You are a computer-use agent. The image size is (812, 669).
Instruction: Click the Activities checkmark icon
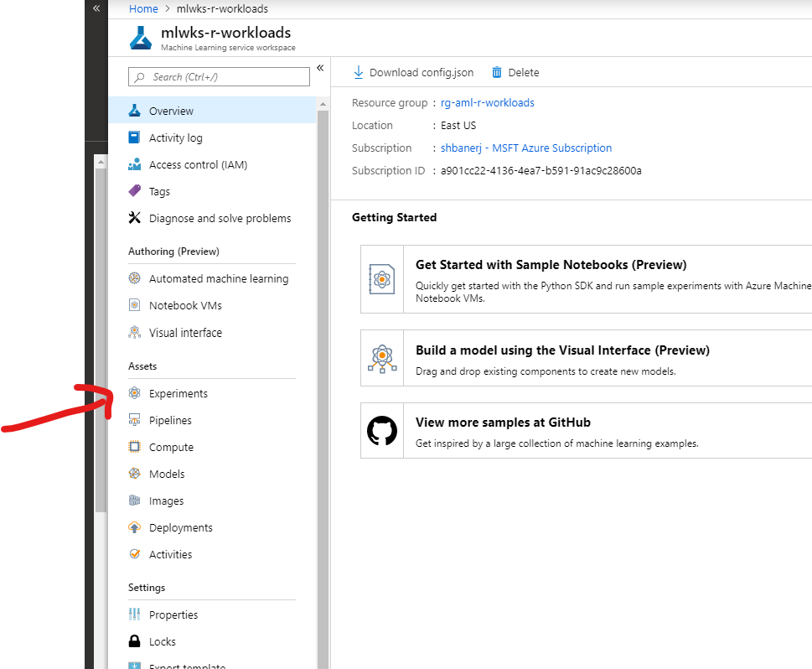click(135, 554)
